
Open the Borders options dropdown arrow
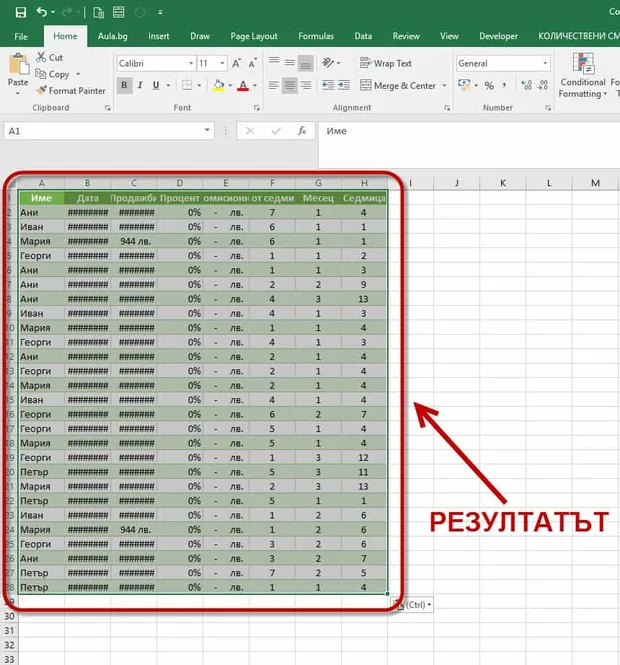click(x=199, y=86)
